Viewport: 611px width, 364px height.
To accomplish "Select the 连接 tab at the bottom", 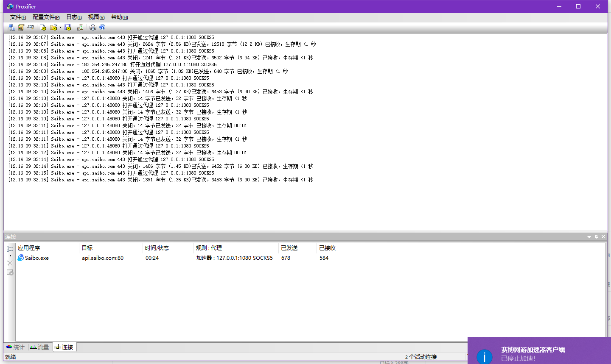I will tap(64, 347).
